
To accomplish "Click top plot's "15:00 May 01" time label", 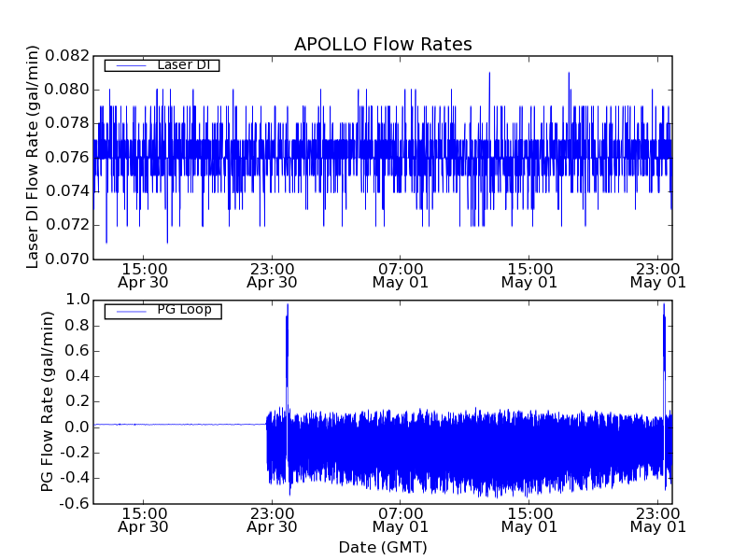I will pos(529,274).
